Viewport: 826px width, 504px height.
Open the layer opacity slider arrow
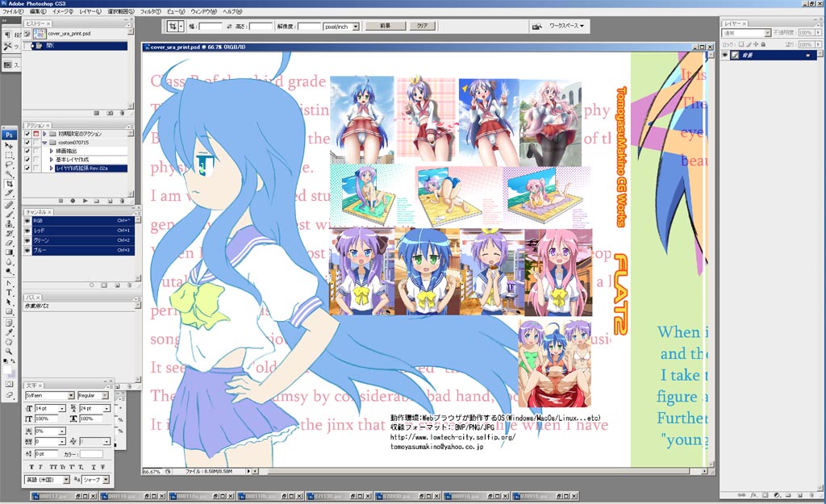(818, 32)
